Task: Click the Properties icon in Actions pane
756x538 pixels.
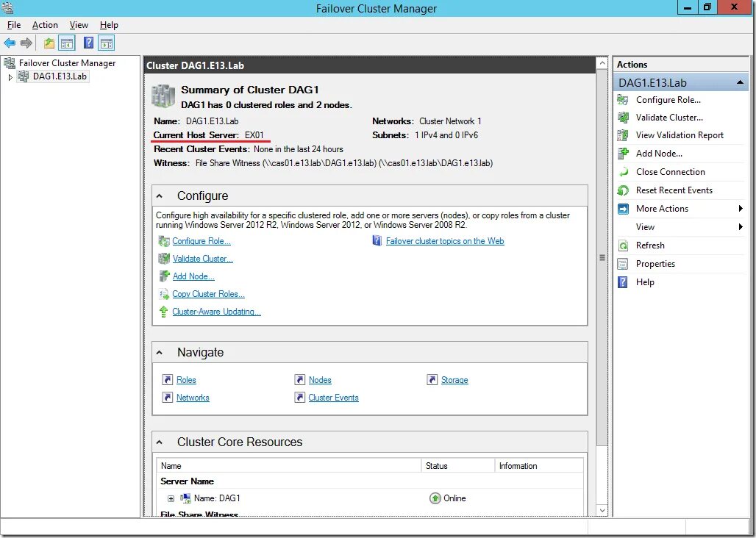Action: (x=623, y=264)
